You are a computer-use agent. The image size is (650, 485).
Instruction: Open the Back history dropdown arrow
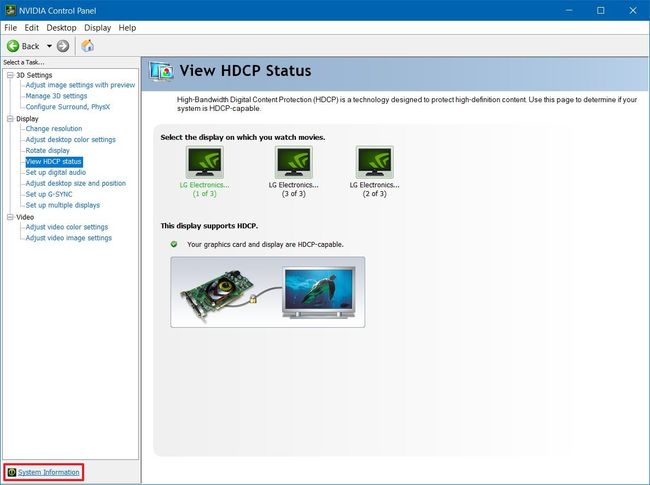coord(49,46)
